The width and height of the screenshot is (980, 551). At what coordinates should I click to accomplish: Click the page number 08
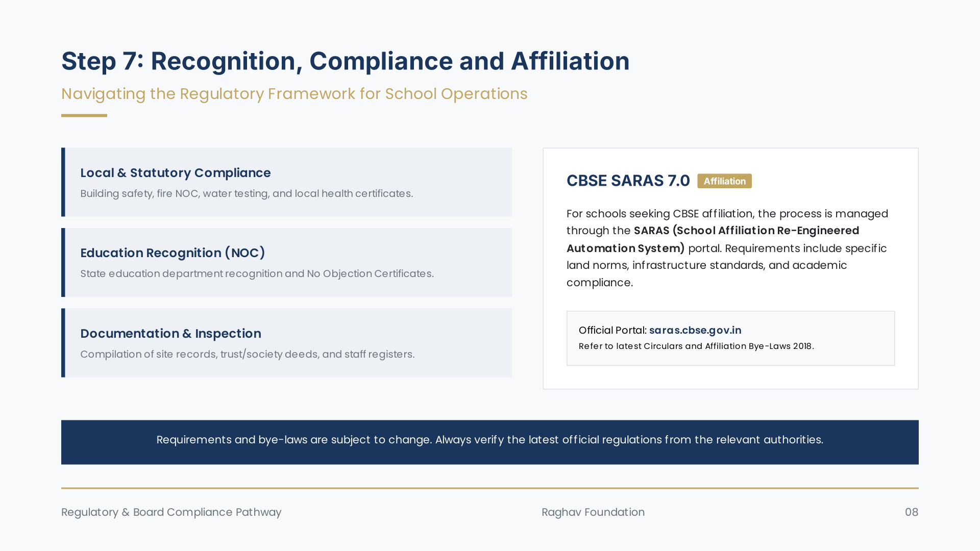pyautogui.click(x=912, y=512)
